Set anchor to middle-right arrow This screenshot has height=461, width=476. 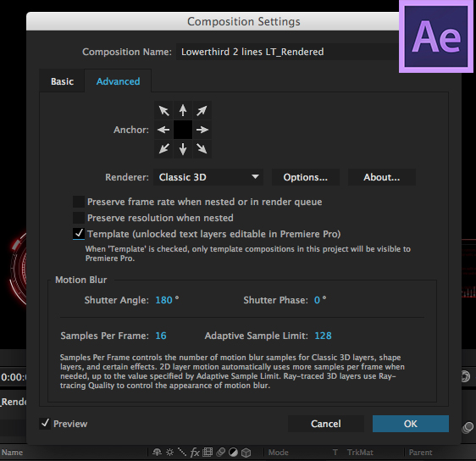202,130
